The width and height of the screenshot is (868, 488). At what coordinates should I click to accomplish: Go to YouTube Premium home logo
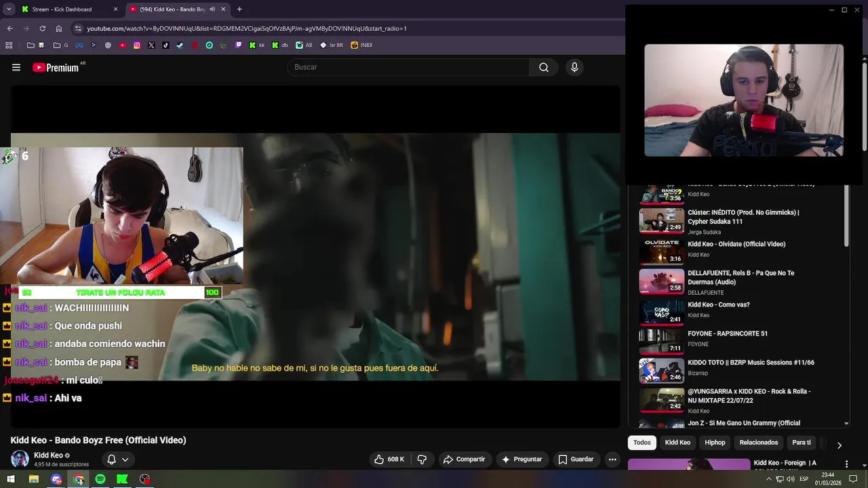(x=56, y=67)
